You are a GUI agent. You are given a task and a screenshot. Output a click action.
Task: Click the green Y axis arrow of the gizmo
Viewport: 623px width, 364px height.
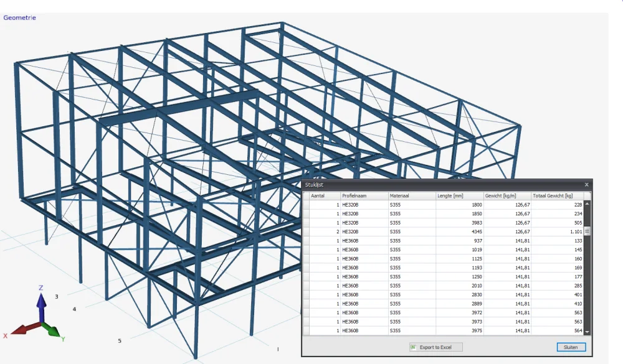point(52,330)
